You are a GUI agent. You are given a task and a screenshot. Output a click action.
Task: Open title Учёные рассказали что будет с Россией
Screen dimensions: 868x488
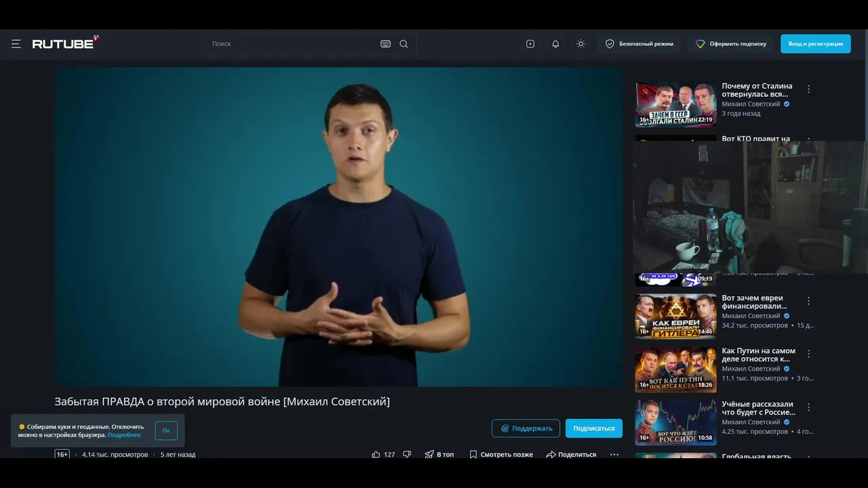click(758, 408)
